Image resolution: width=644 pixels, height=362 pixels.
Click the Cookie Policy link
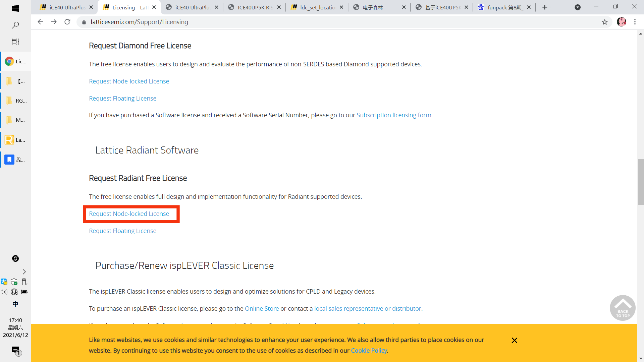coord(369,351)
